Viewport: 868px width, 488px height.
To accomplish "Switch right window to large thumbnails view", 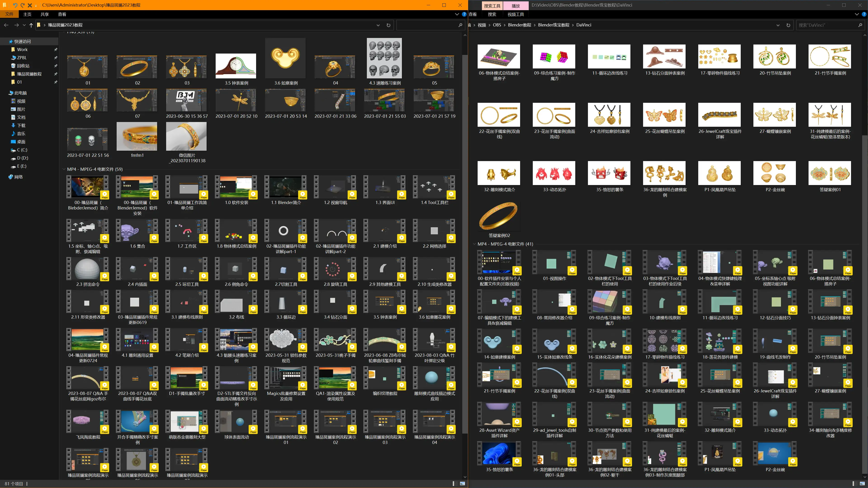I will (862, 484).
